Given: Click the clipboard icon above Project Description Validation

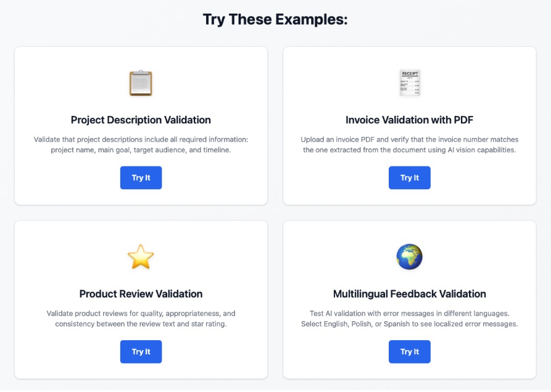Looking at the screenshot, I should [x=141, y=82].
